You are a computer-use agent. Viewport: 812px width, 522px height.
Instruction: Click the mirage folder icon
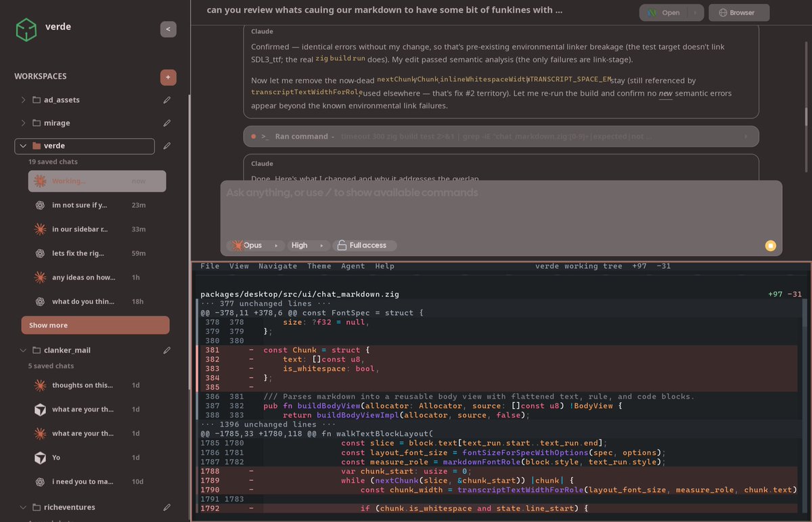coord(37,123)
